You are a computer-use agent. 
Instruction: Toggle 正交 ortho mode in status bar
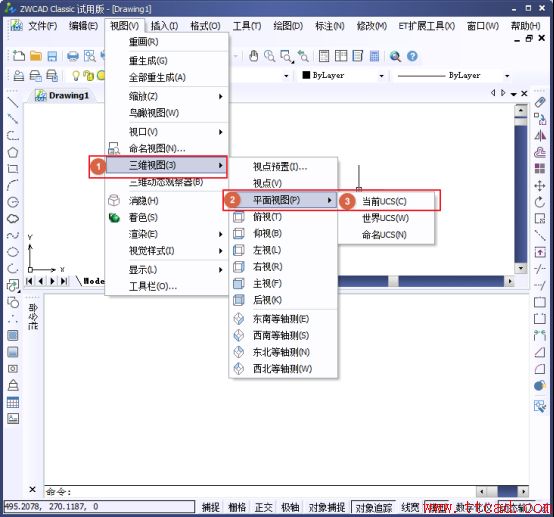[x=263, y=507]
